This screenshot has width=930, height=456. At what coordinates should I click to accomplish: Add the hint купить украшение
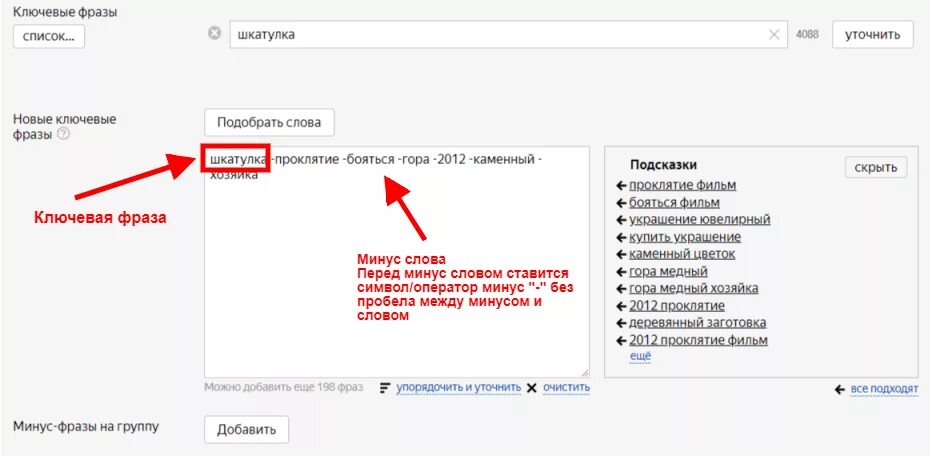pos(685,237)
